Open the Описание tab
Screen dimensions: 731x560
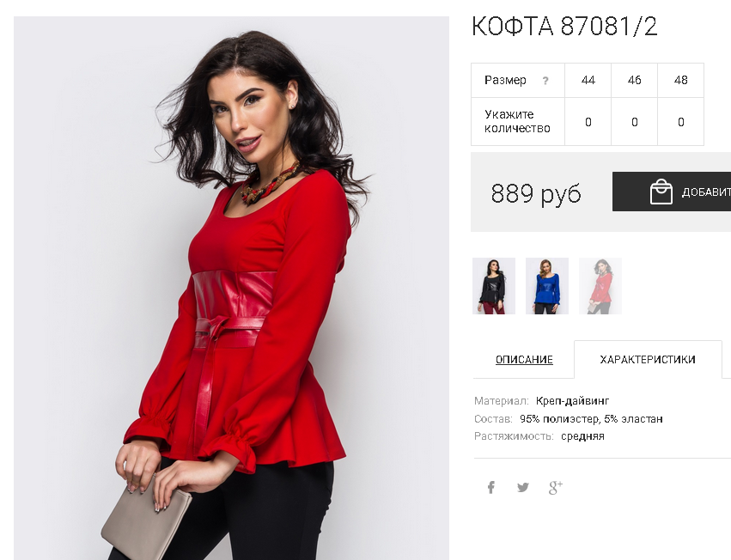click(524, 360)
